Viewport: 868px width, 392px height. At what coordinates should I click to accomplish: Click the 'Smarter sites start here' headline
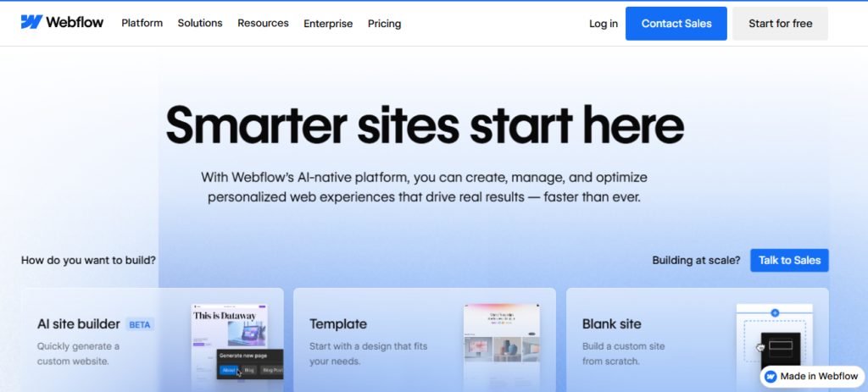[426, 124]
